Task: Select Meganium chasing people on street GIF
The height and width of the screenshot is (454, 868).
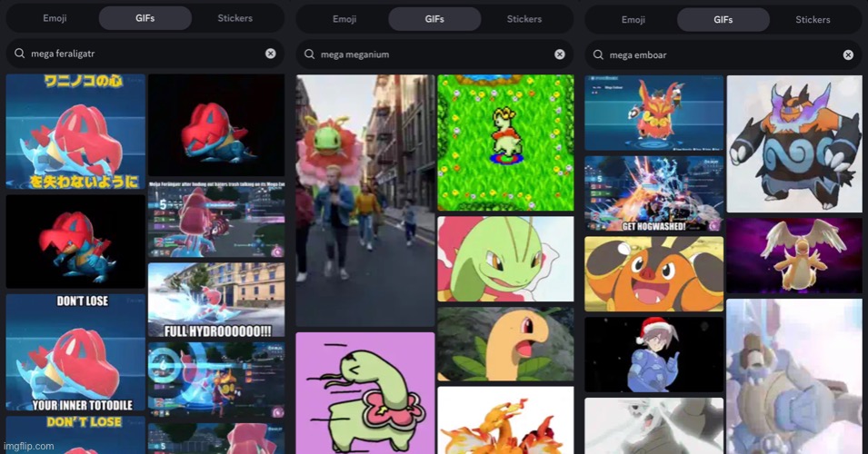Action: coord(364,200)
